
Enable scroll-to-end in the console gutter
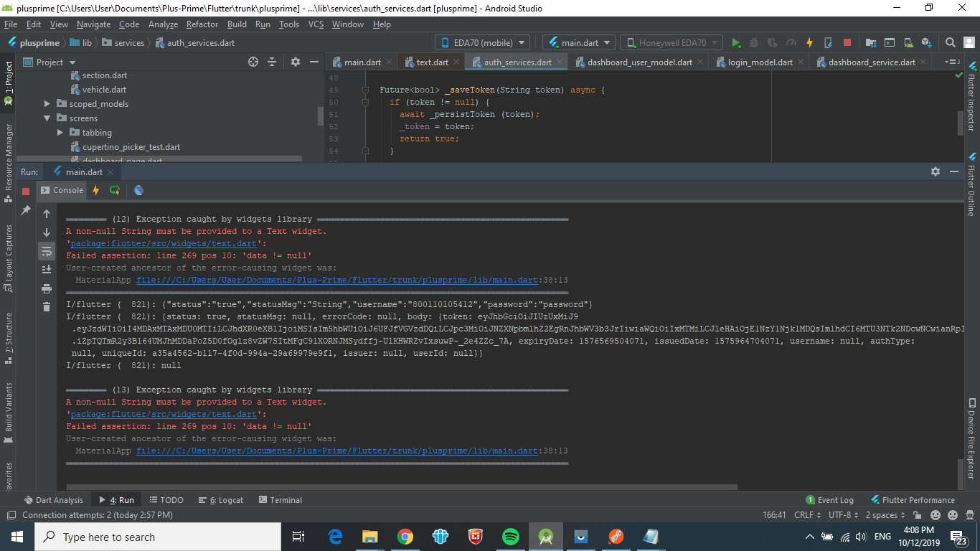pos(46,269)
